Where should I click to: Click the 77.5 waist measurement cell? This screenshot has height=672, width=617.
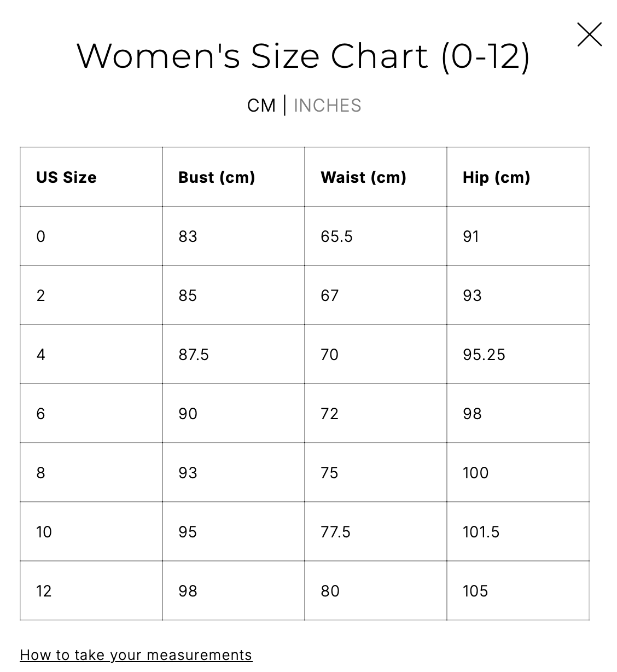click(335, 532)
